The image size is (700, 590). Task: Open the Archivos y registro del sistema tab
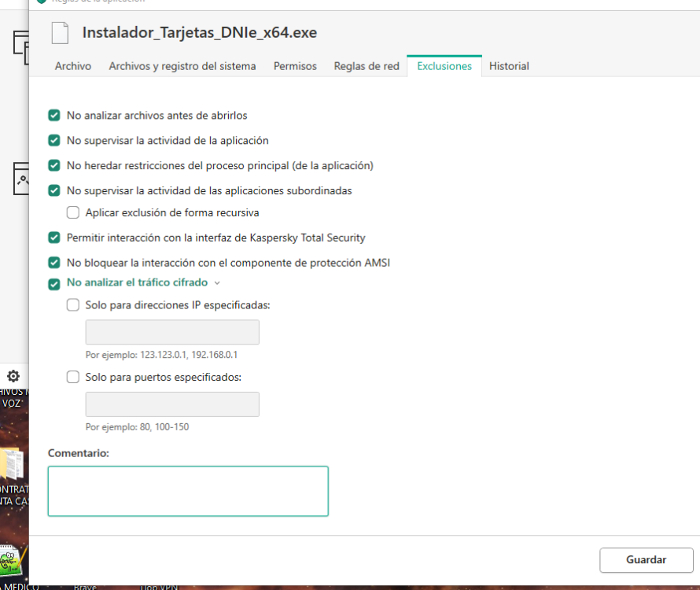point(182,66)
